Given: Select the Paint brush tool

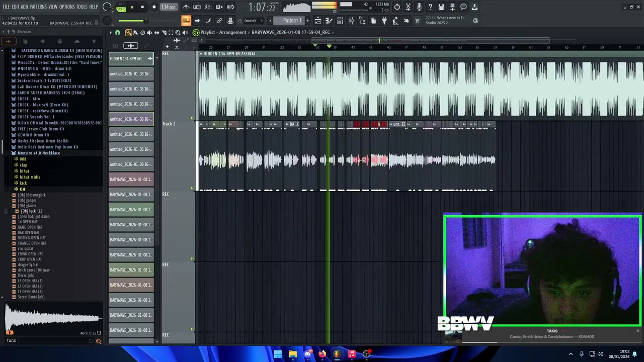Looking at the screenshot, I should [135, 32].
